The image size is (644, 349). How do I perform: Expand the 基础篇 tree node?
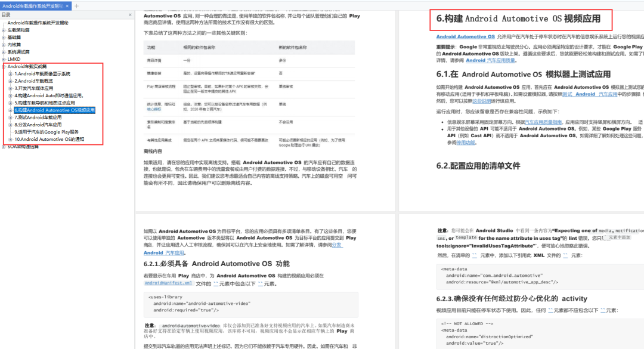pyautogui.click(x=4, y=38)
